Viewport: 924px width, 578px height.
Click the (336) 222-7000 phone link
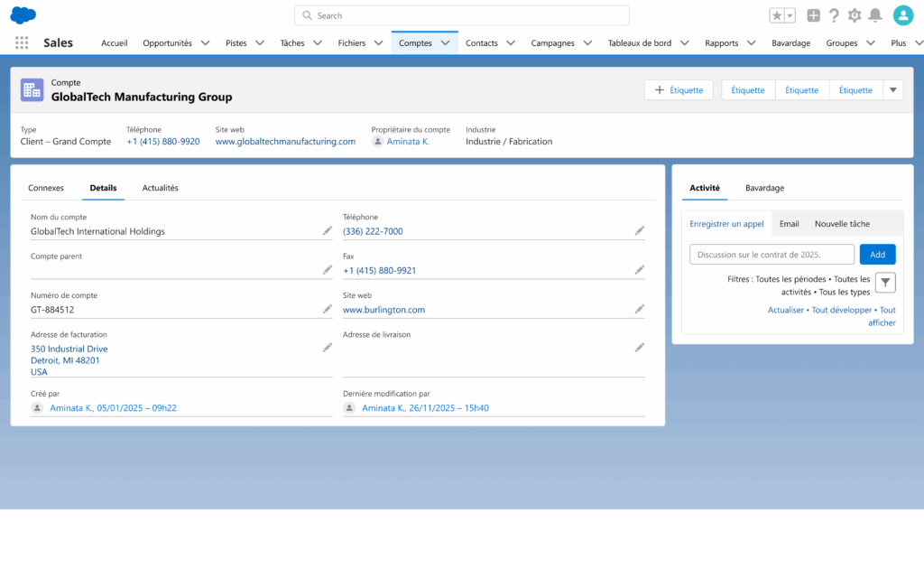pyautogui.click(x=373, y=231)
